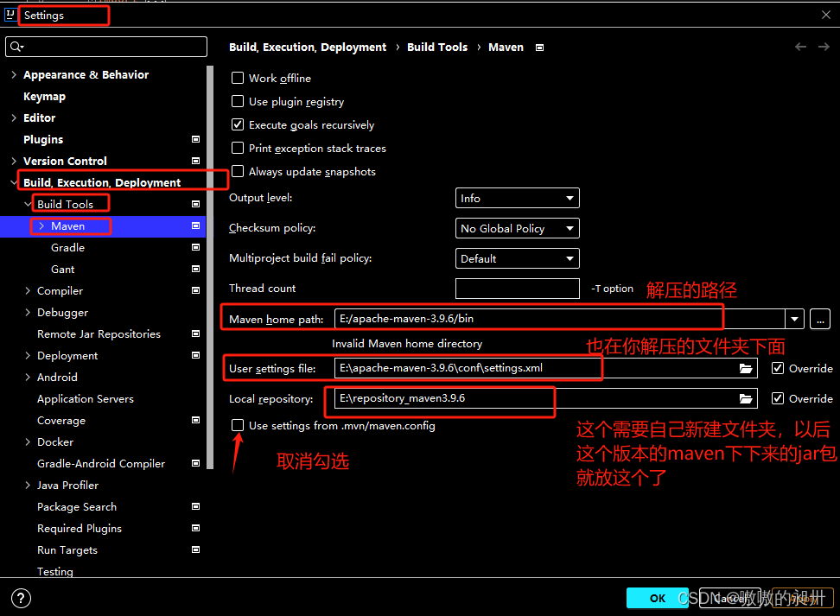The image size is (840, 616).
Task: Enable Use plugin registry checkbox
Action: coord(238,101)
